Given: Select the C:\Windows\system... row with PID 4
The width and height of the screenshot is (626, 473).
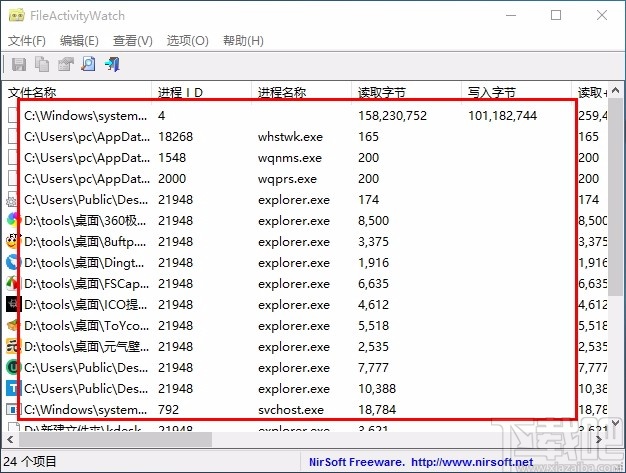Looking at the screenshot, I should click(x=305, y=115).
